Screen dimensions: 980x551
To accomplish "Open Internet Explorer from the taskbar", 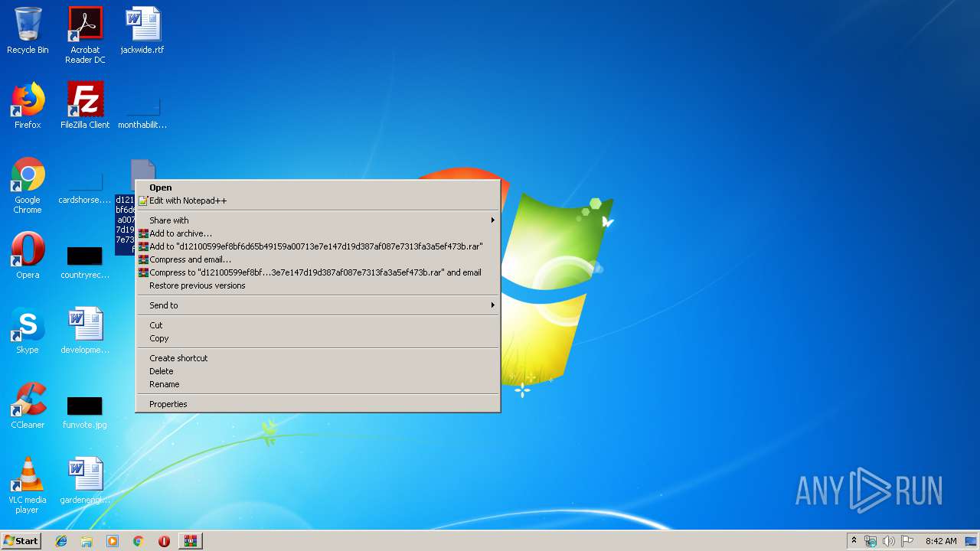I will pos(61,541).
